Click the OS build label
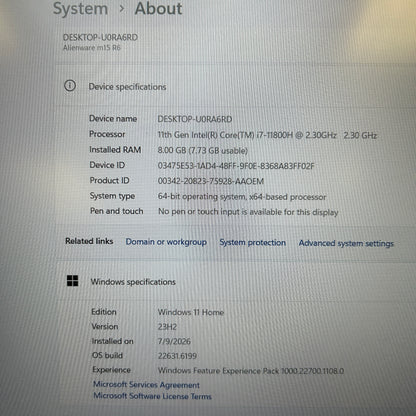 [x=107, y=355]
